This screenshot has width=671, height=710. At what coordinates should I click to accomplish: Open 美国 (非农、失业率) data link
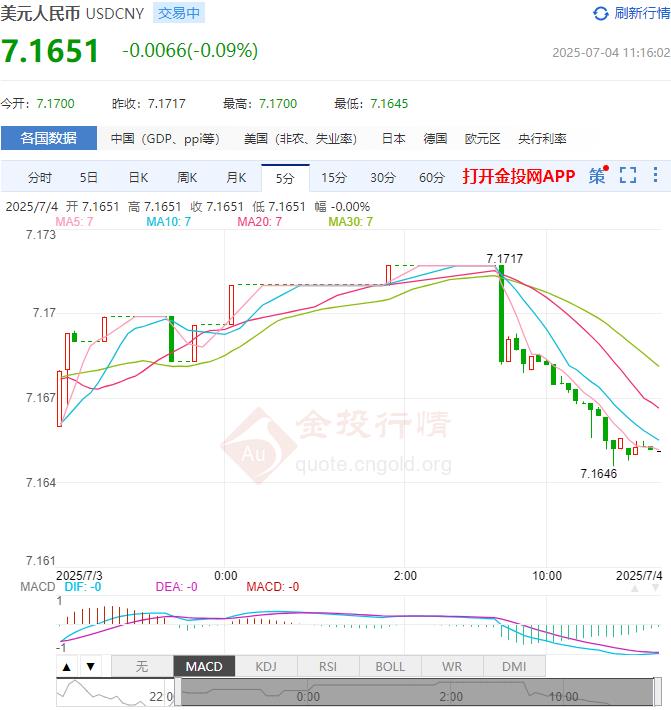click(x=300, y=139)
